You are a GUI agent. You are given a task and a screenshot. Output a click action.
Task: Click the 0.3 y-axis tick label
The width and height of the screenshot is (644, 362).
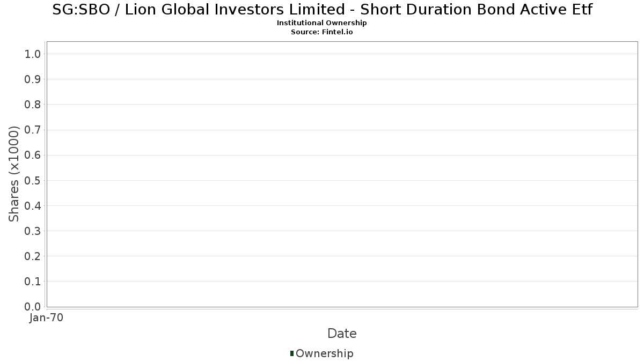click(x=33, y=231)
